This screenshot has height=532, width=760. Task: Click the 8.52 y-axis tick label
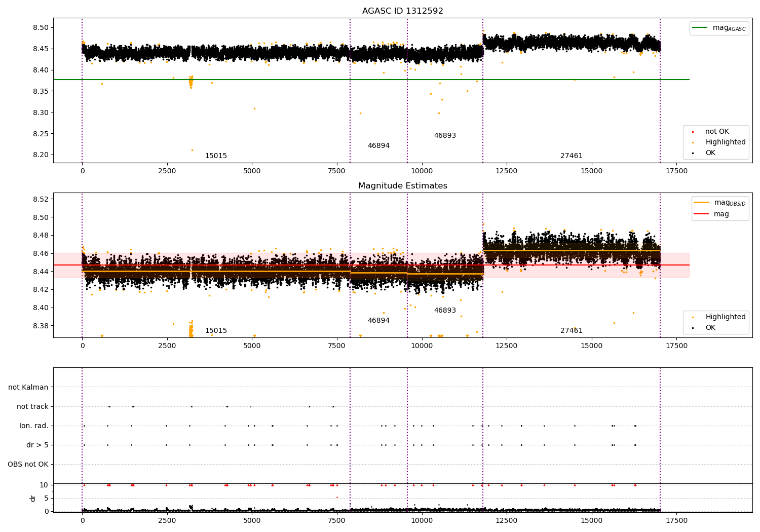click(41, 199)
